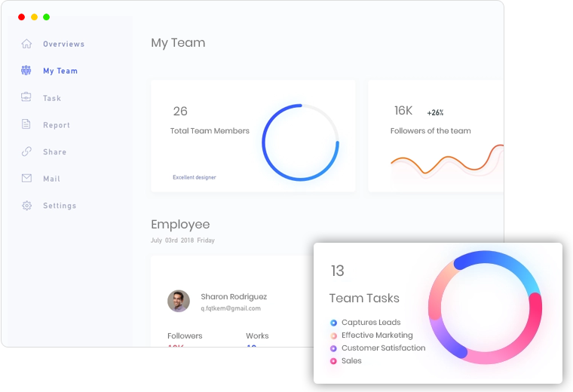The height and width of the screenshot is (392, 573).
Task: Click the orange followers line chart
Action: [x=447, y=159]
